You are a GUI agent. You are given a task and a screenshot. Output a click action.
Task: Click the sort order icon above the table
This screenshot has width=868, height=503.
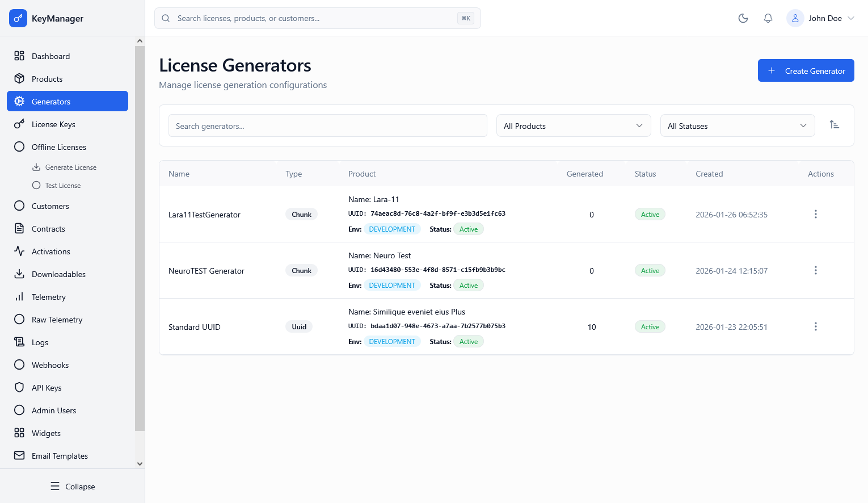point(834,124)
